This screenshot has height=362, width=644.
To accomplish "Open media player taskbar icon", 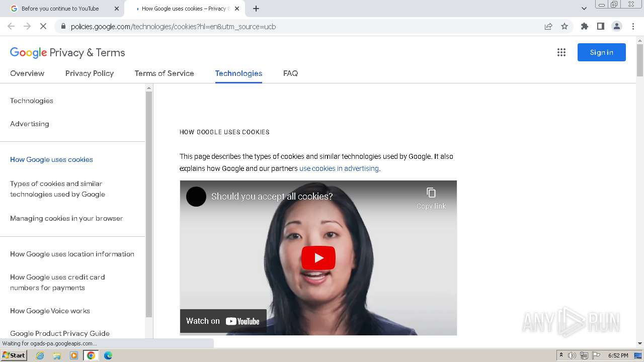I will 74,355.
